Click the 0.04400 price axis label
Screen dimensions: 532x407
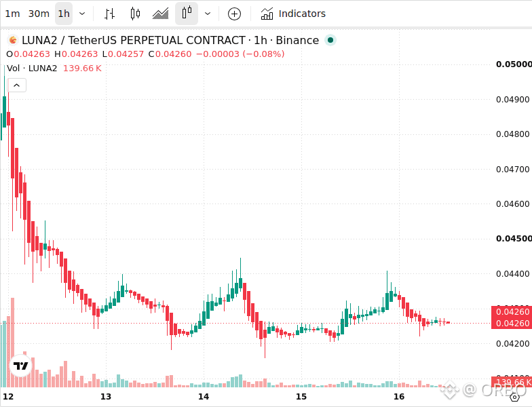513,273
